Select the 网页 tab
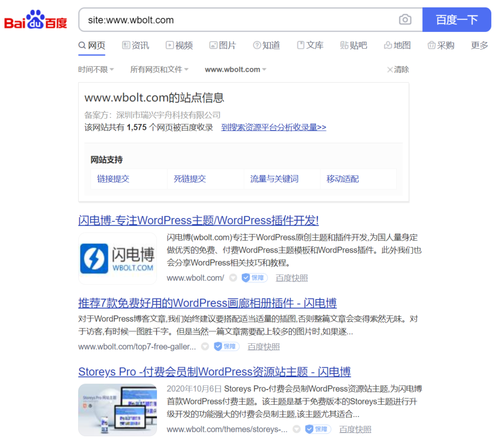 point(92,45)
